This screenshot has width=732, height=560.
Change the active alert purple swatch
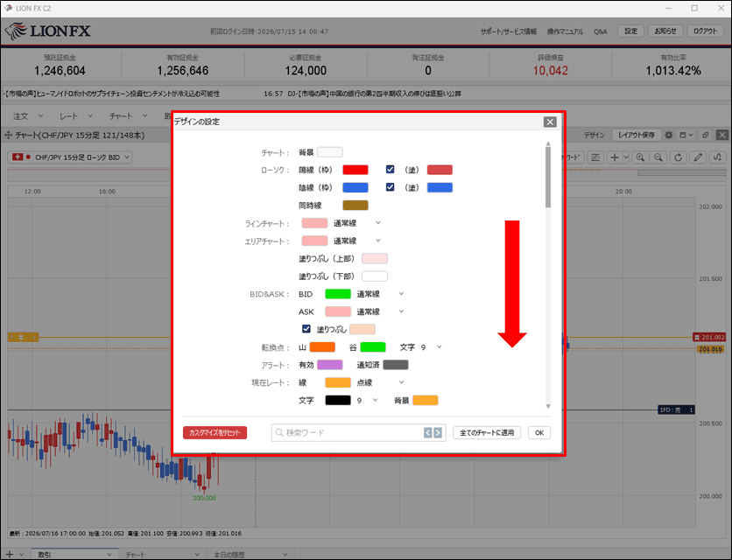[329, 365]
